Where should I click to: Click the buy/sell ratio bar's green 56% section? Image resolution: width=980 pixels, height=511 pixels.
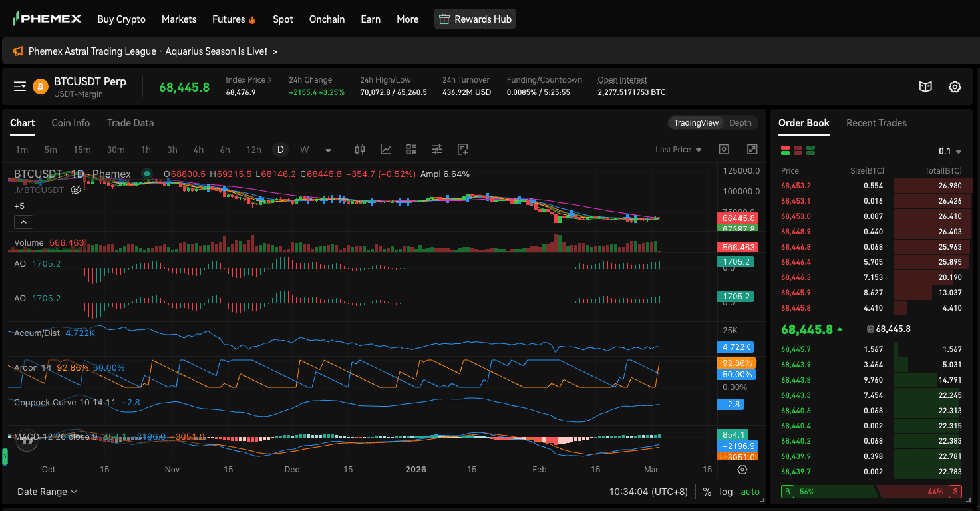(x=832, y=492)
